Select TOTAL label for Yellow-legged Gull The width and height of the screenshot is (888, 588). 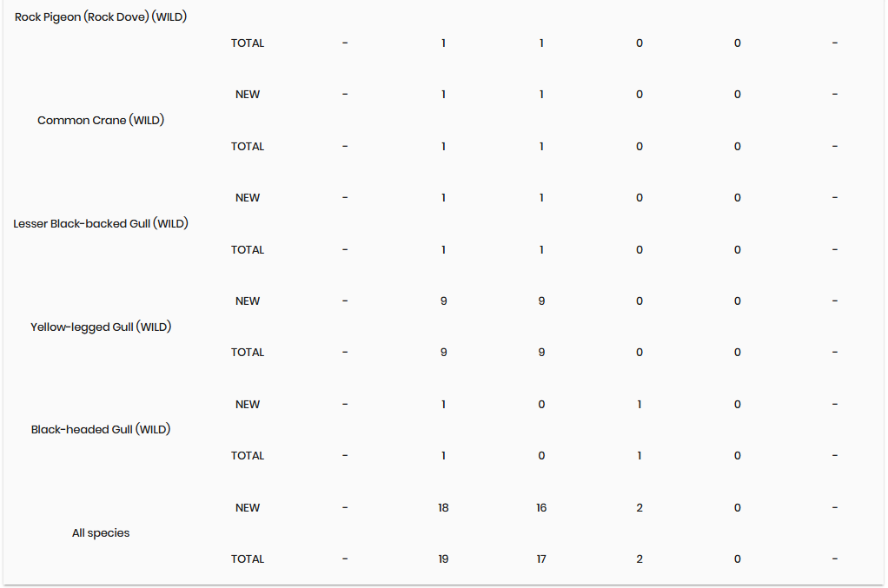pos(248,353)
